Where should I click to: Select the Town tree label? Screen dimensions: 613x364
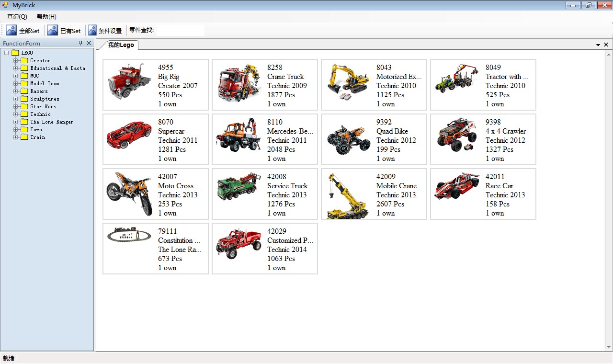[36, 129]
